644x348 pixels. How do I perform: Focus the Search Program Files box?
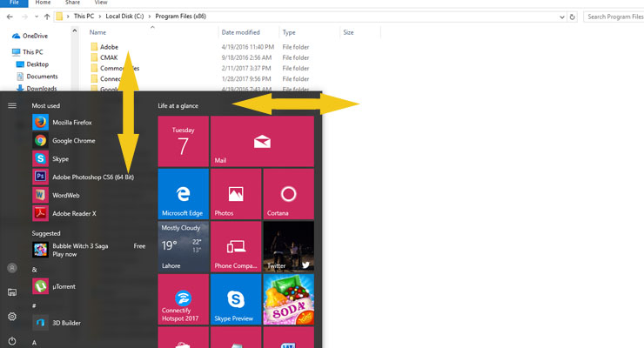pyautogui.click(x=614, y=17)
